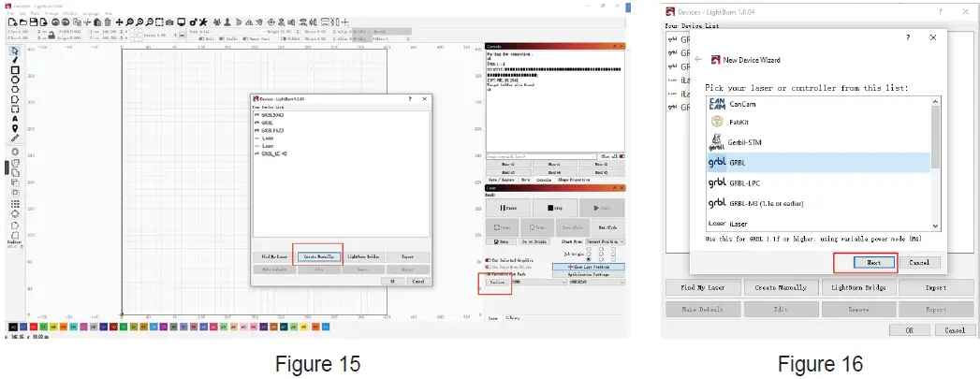980x379 pixels.
Task: Click Stop button in Laser panel
Action: pyautogui.click(x=555, y=208)
